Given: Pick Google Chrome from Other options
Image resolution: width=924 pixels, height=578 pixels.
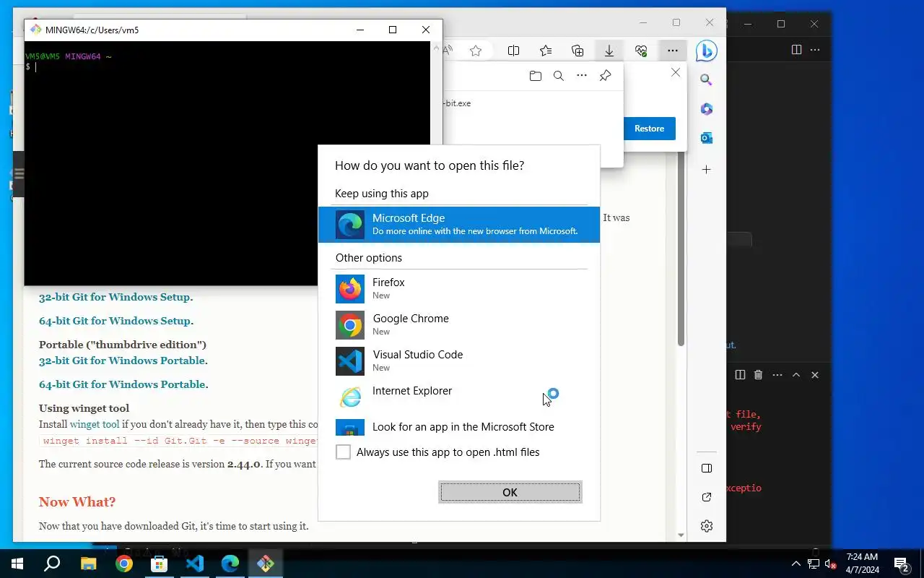Looking at the screenshot, I should (x=459, y=325).
